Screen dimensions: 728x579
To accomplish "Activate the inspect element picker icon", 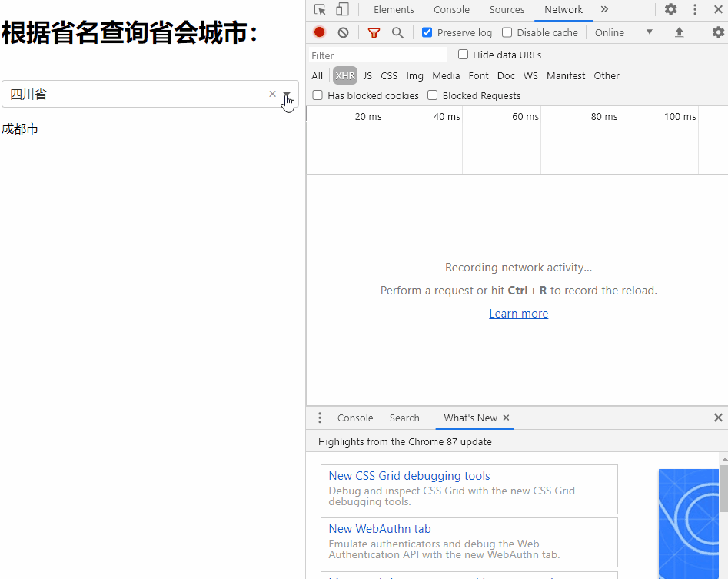I will tap(320, 10).
